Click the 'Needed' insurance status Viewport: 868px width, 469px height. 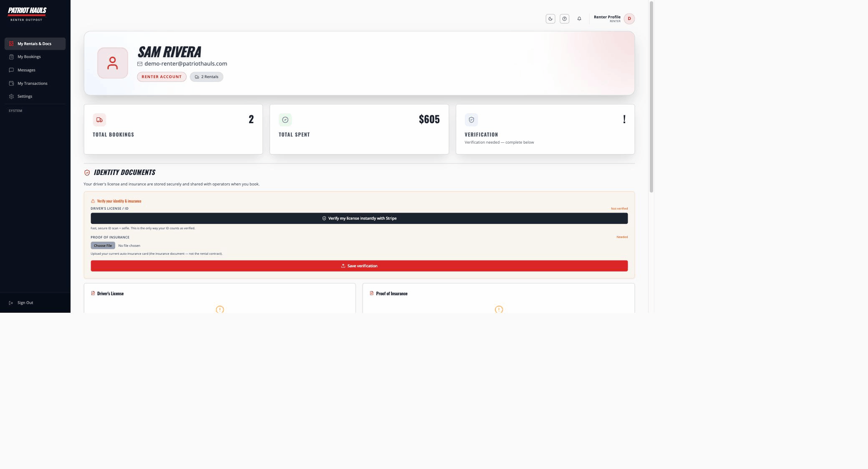[622, 237]
